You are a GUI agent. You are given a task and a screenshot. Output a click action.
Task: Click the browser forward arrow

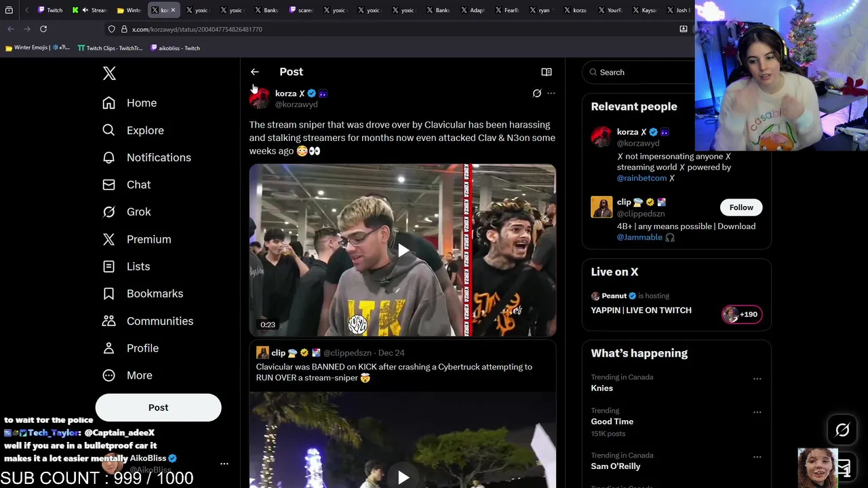click(x=27, y=29)
